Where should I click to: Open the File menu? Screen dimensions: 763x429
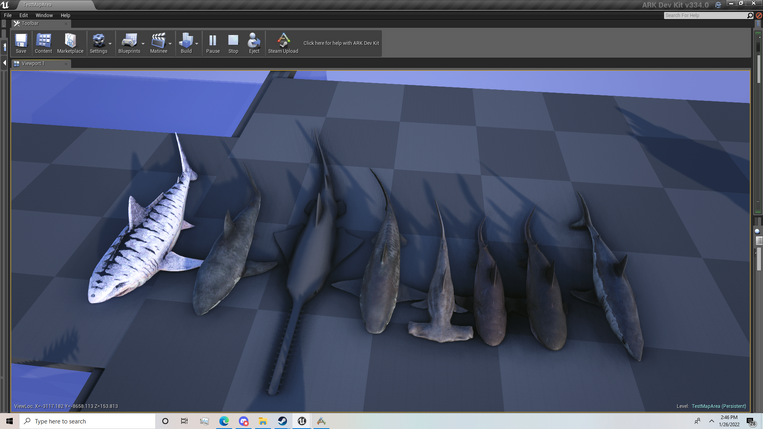click(8, 15)
